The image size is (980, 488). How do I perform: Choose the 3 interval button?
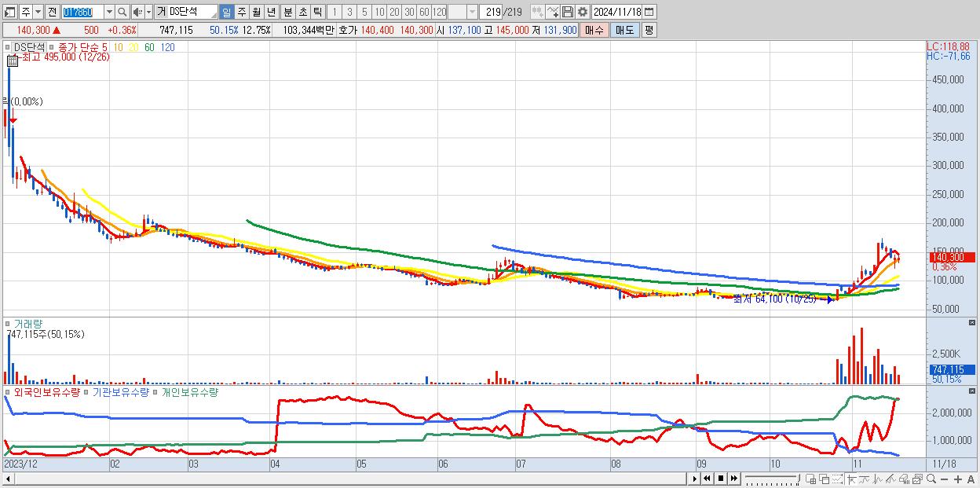click(349, 12)
